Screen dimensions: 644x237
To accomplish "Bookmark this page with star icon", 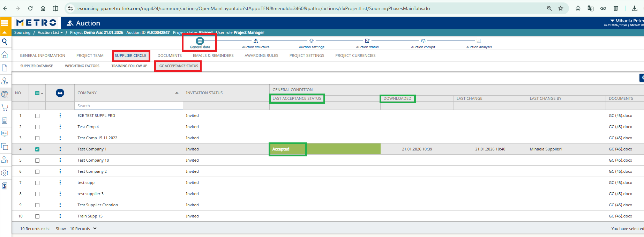I will coord(561,8).
